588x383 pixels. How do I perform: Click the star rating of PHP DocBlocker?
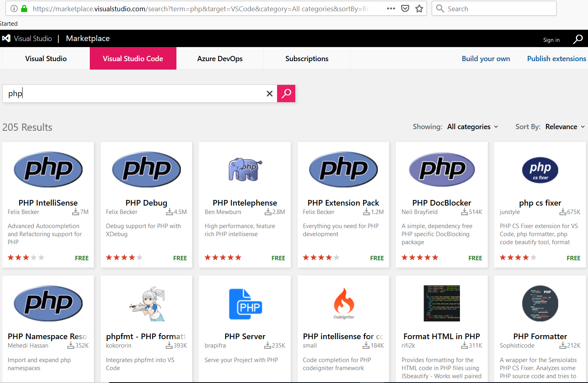click(420, 257)
